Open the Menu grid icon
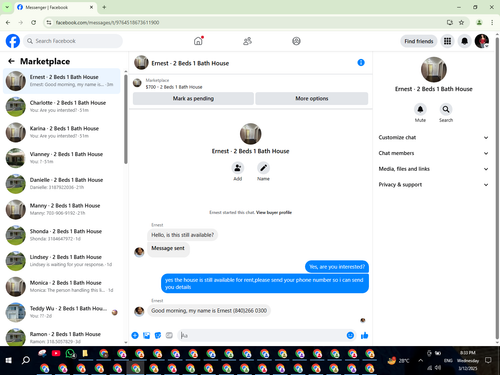The image size is (500, 375). coord(447,41)
